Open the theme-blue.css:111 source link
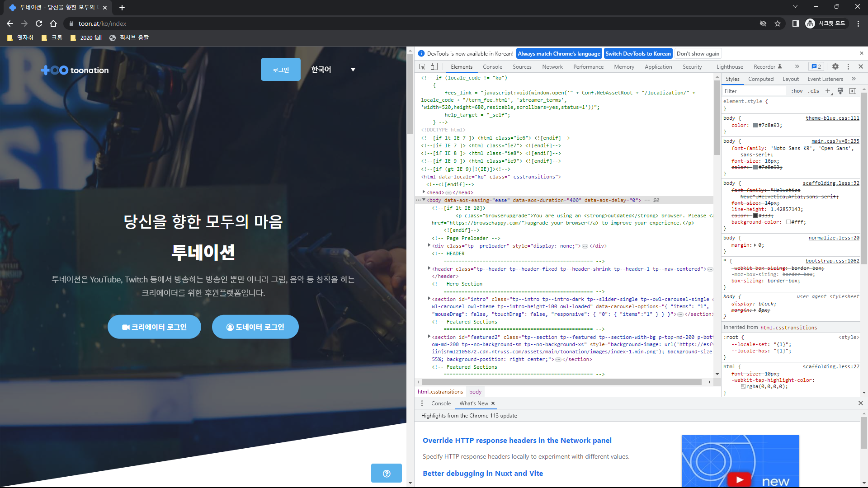 (x=832, y=118)
